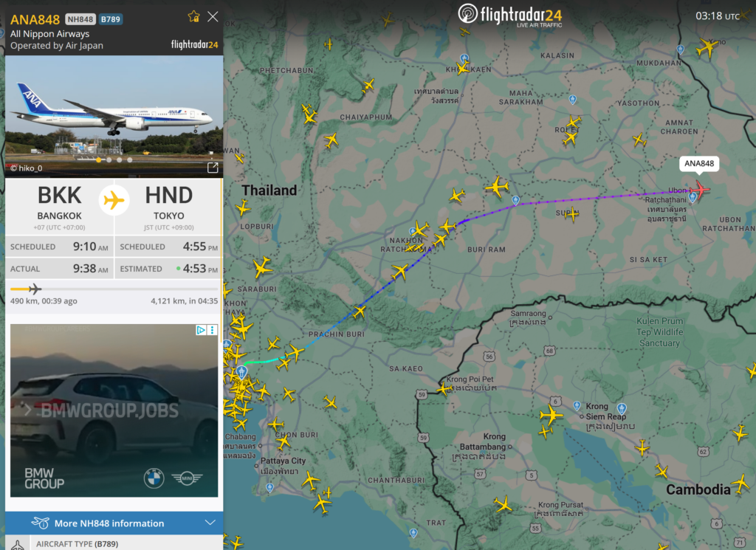Click the flight progress bar plane marker
756x550 pixels.
[34, 289]
